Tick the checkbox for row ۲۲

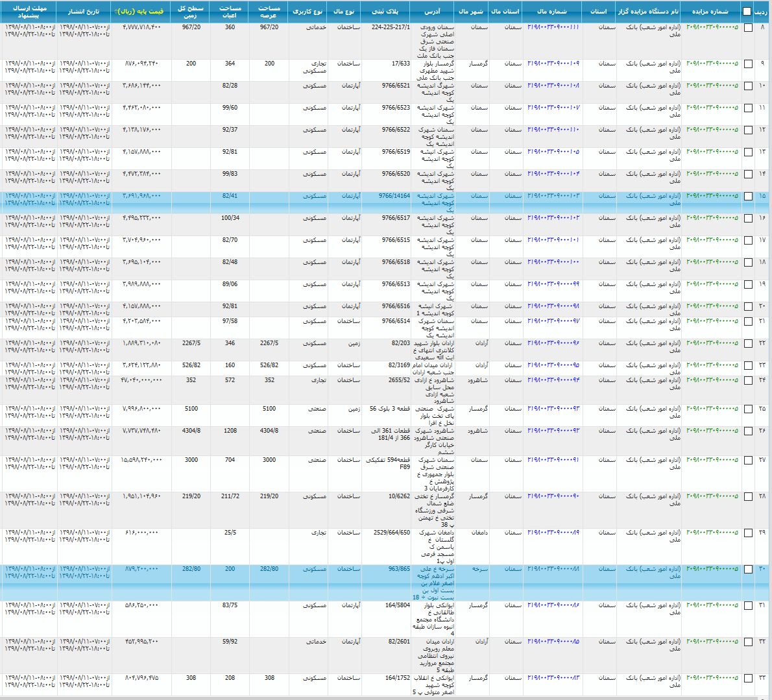pos(748,344)
